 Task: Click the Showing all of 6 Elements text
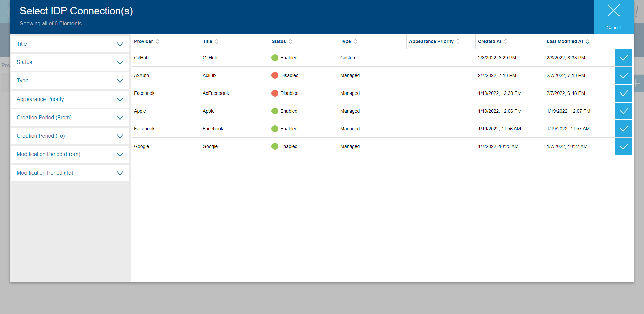pyautogui.click(x=51, y=23)
